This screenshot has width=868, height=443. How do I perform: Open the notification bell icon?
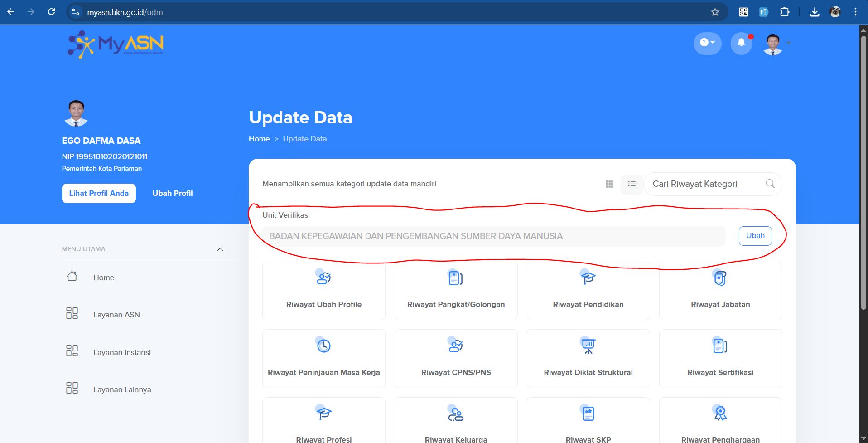(x=741, y=43)
